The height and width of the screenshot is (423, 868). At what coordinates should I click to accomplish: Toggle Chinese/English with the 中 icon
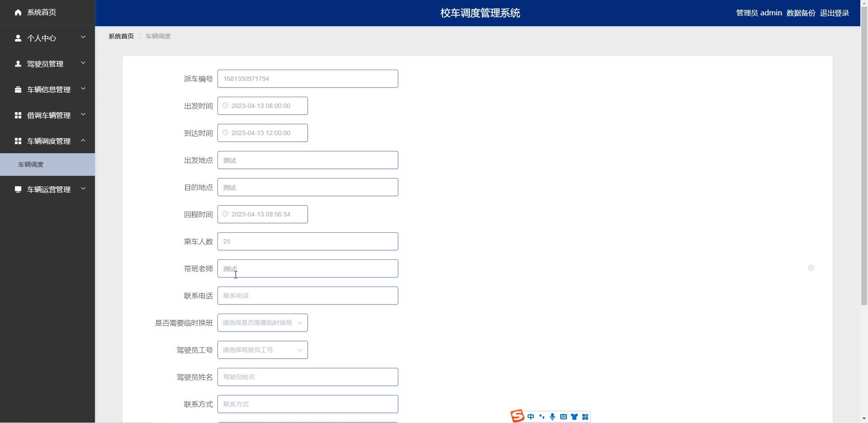(x=530, y=416)
